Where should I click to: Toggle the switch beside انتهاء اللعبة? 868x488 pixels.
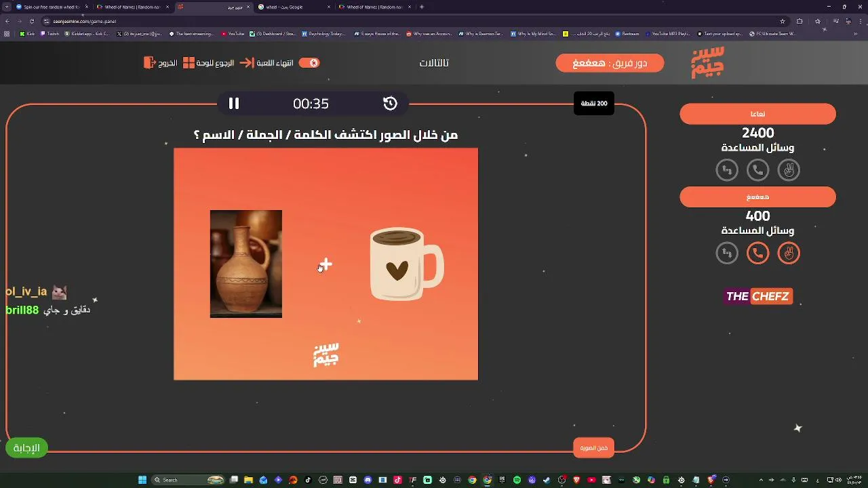click(x=309, y=62)
